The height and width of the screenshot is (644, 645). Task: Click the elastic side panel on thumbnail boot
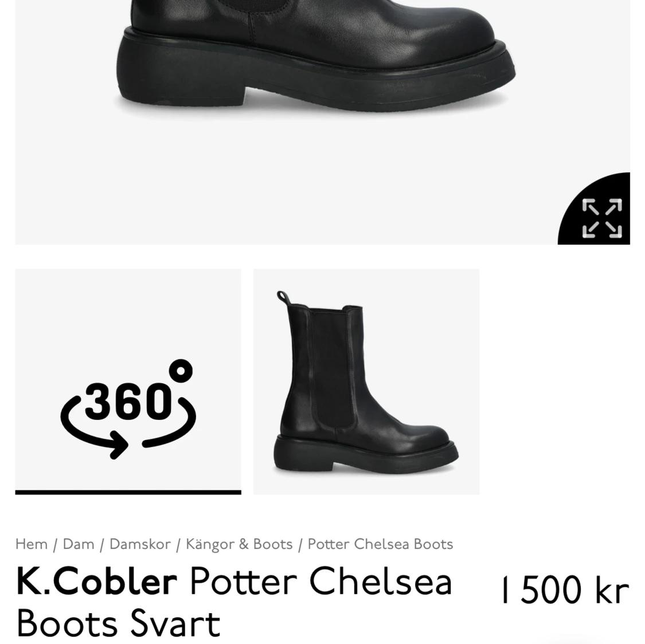pos(334,370)
